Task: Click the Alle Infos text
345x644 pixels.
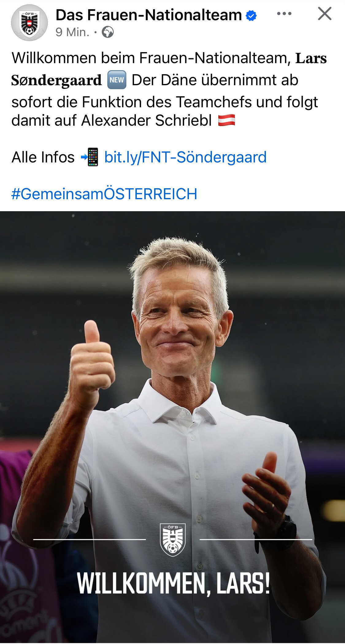Action: [x=43, y=157]
